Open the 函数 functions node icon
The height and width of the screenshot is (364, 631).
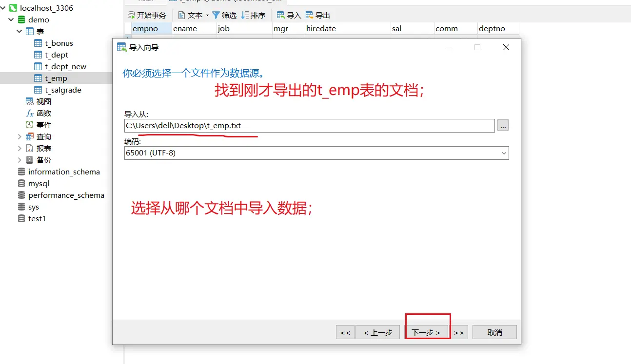tap(30, 114)
